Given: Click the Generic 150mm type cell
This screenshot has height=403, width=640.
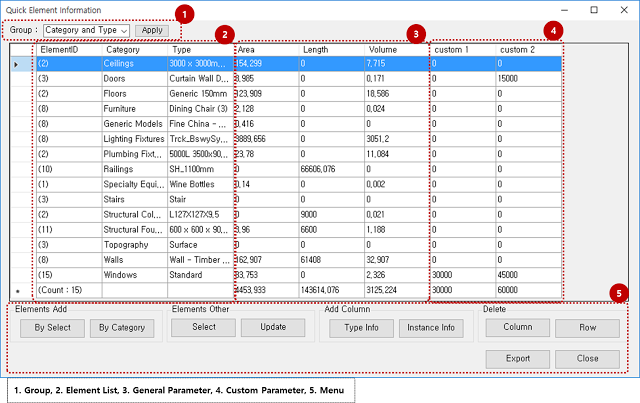Looking at the screenshot, I should coord(200,94).
